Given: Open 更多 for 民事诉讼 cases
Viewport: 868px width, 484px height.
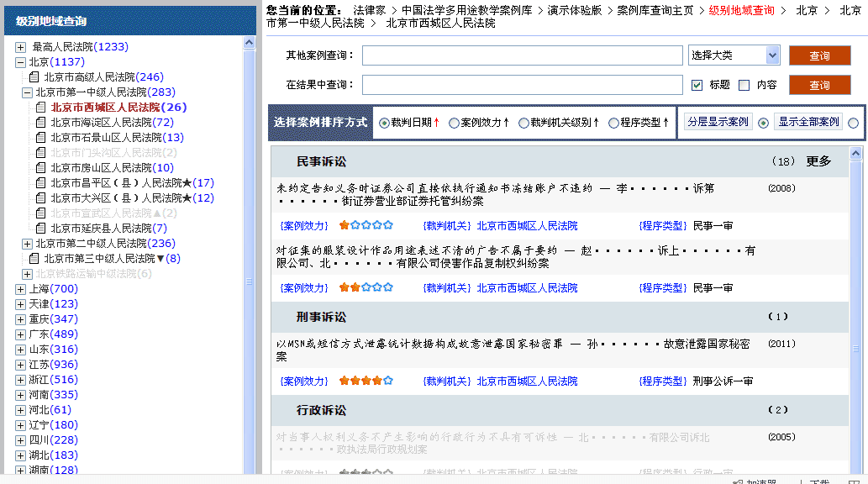Looking at the screenshot, I should tap(818, 161).
